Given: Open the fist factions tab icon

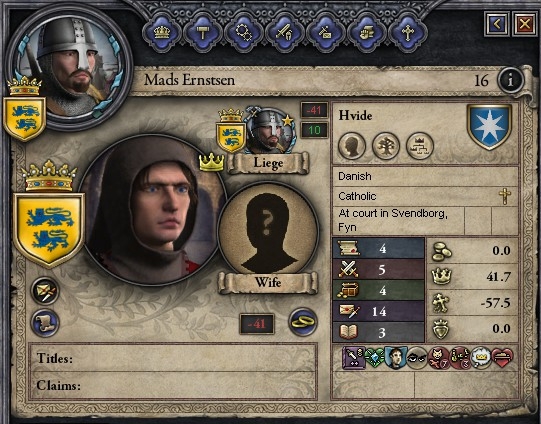Looking at the screenshot, I should pos(367,33).
